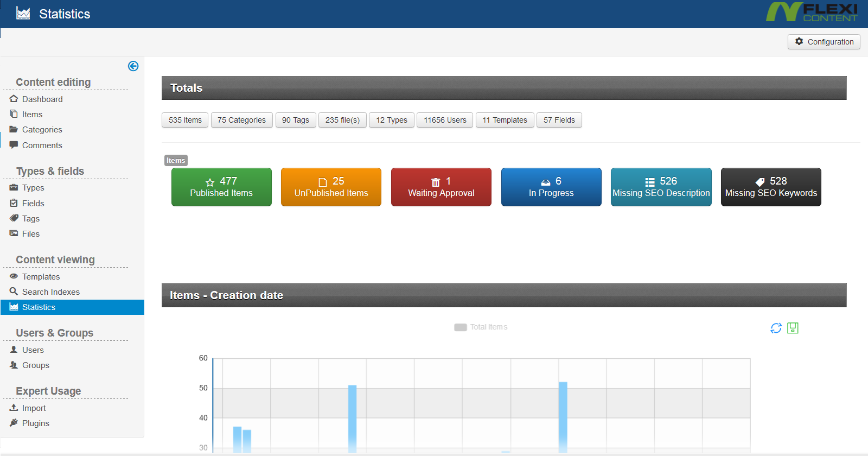Screen dimensions: 868x456
Task: Save the chart with the green disk icon
Action: tap(793, 328)
